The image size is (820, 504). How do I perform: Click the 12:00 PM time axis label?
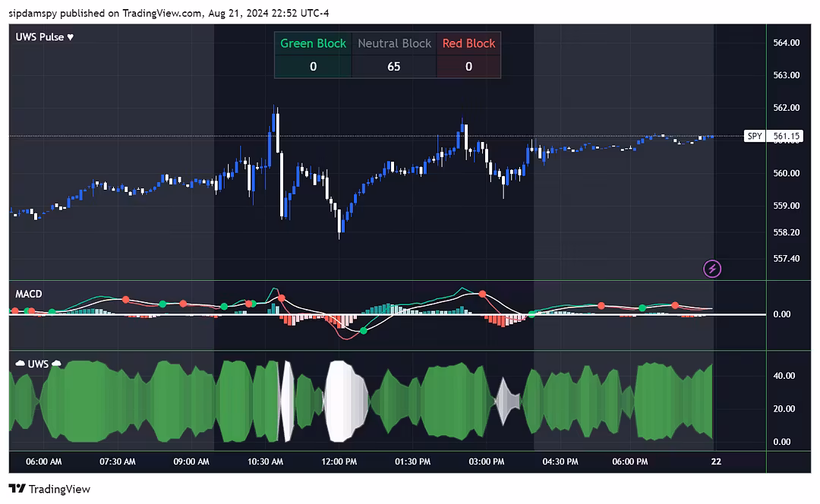click(x=339, y=461)
